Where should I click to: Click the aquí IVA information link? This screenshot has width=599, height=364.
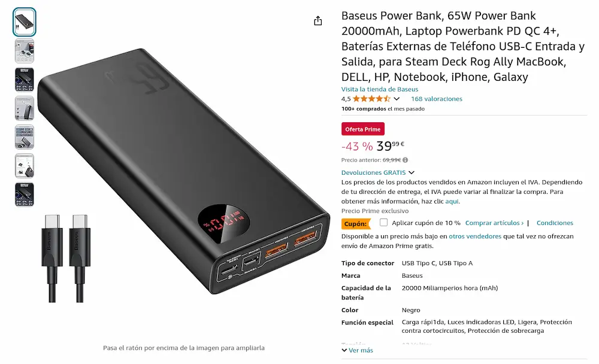coord(452,201)
